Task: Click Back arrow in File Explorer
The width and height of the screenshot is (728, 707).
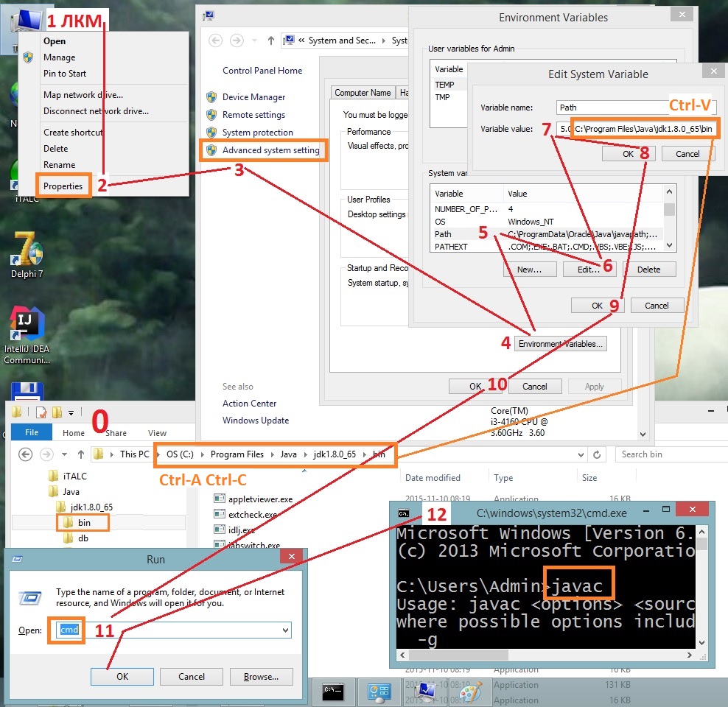Action: pos(26,454)
